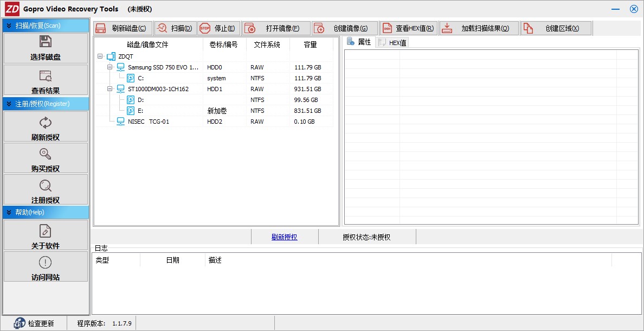
Task: Start a scan with the 扫描 button
Action: pyautogui.click(x=175, y=29)
